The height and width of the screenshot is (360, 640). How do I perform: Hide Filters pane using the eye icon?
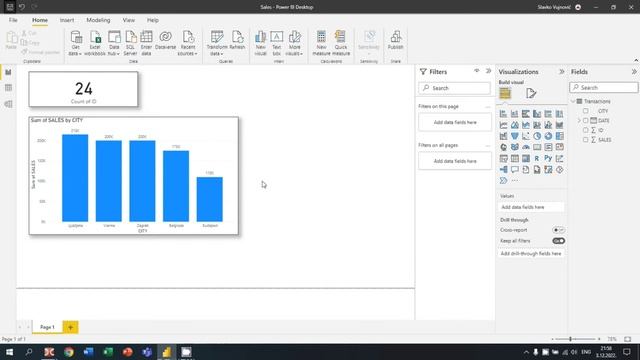coord(476,71)
